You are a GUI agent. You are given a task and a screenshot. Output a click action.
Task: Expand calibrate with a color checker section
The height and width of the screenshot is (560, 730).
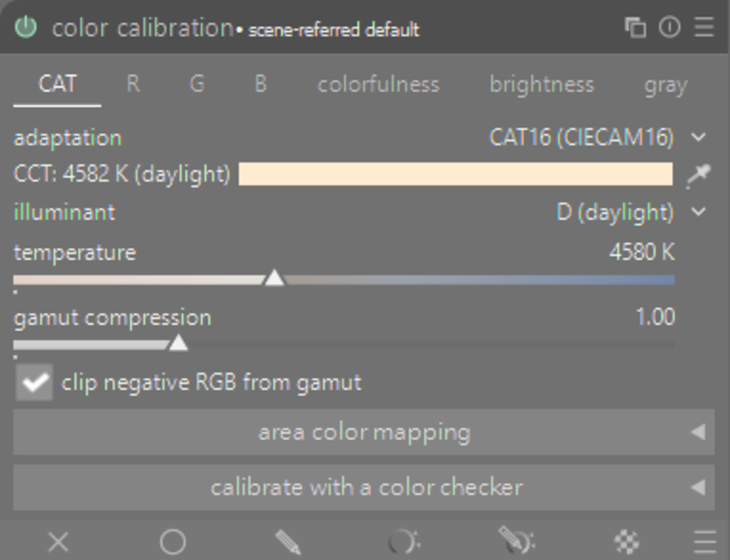(x=364, y=487)
